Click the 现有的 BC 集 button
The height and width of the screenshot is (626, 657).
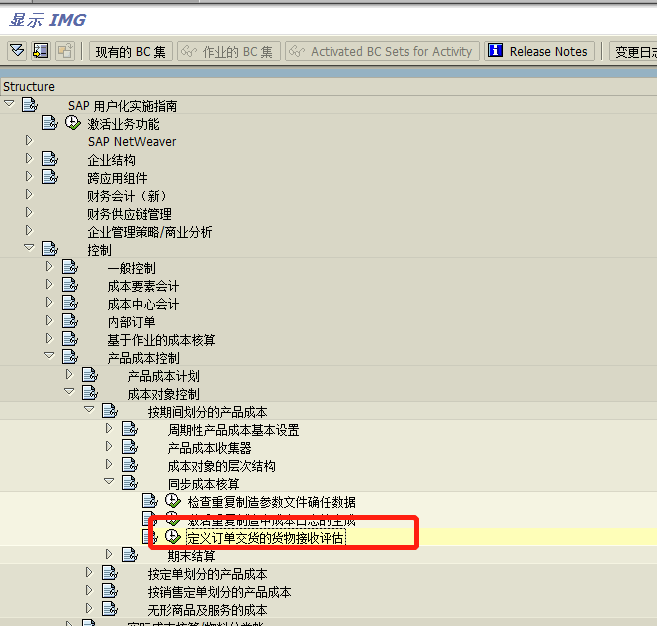(131, 52)
